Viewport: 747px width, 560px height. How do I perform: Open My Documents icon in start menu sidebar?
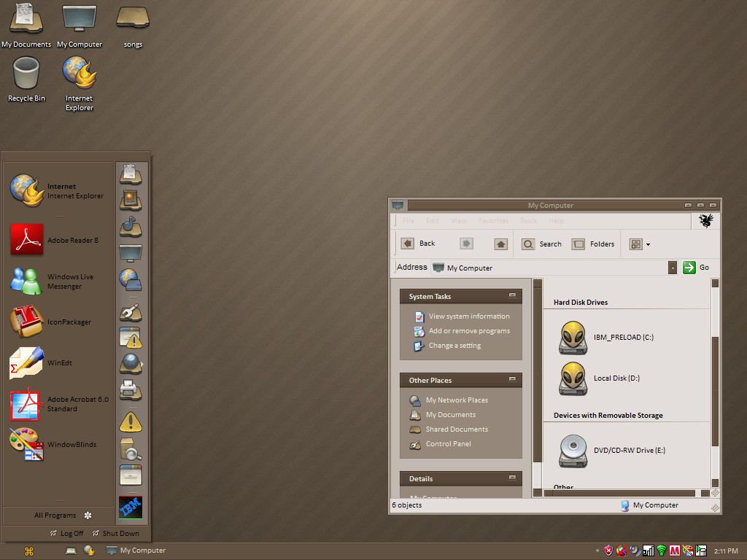tap(131, 174)
